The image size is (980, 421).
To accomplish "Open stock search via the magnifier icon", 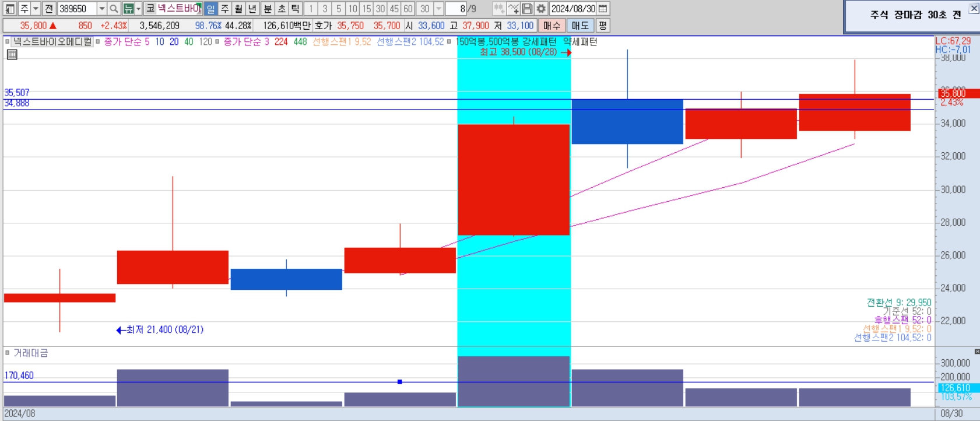I will tap(114, 9).
